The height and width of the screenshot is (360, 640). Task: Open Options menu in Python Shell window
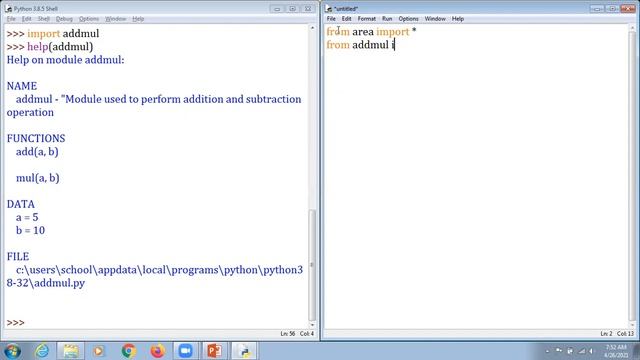tap(89, 19)
